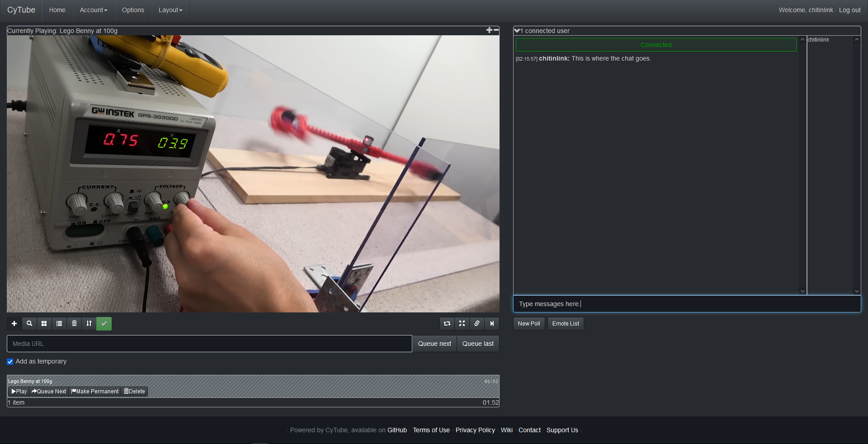Clear the playlist using the trash icon
This screenshot has width=868, height=444.
tap(74, 324)
